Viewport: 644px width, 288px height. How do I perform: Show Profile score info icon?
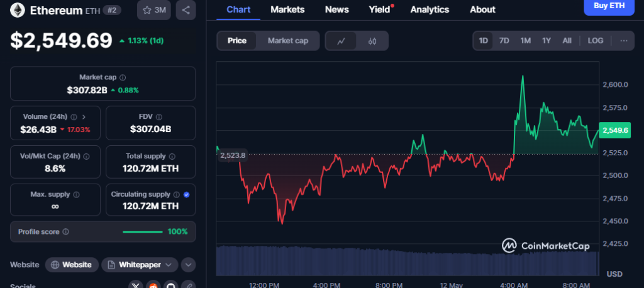coord(65,231)
